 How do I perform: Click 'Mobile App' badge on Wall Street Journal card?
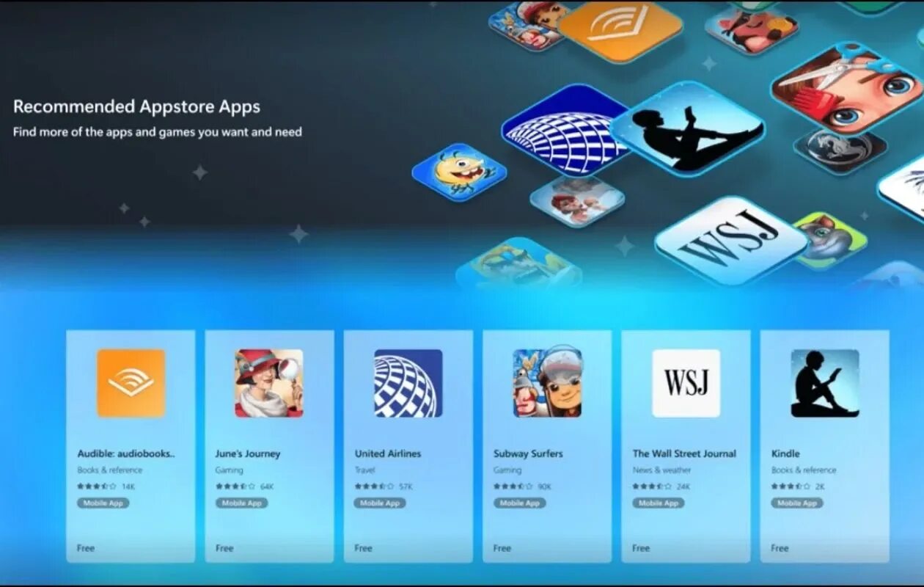[x=658, y=503]
